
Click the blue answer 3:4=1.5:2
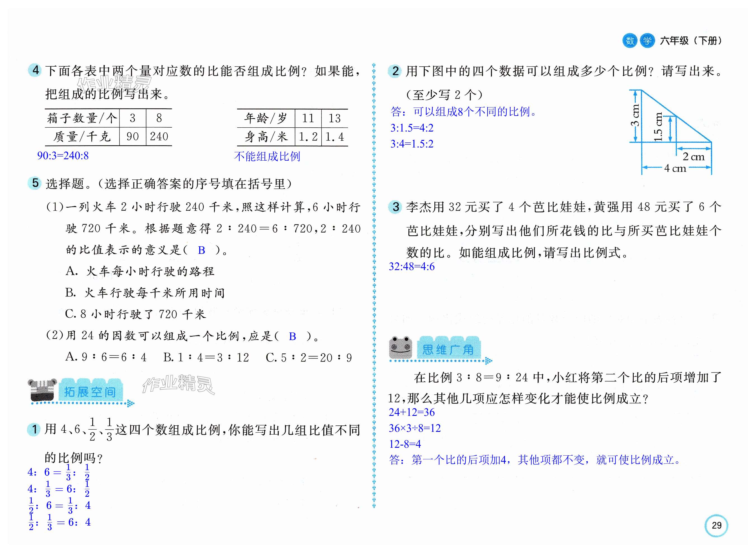pos(412,144)
